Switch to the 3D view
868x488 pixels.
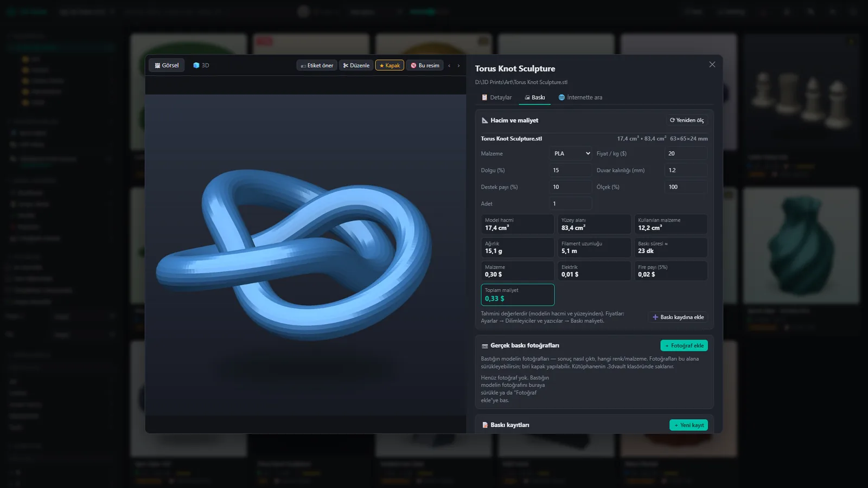coord(201,65)
